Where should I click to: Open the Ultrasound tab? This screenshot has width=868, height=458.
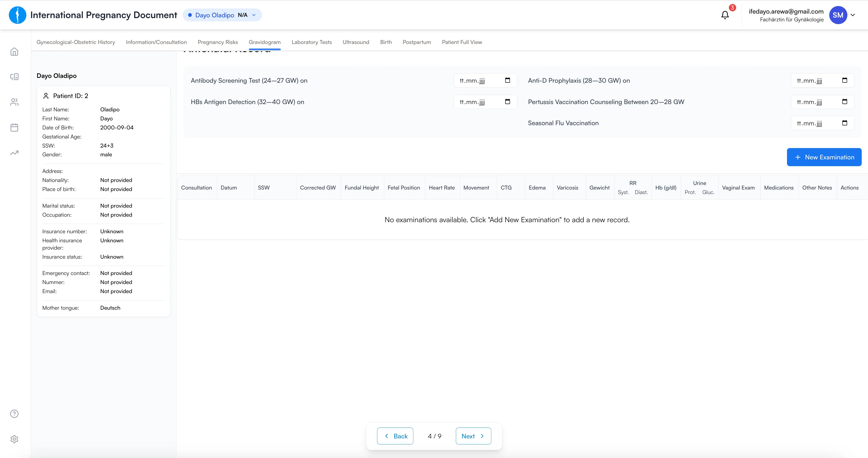tap(356, 42)
